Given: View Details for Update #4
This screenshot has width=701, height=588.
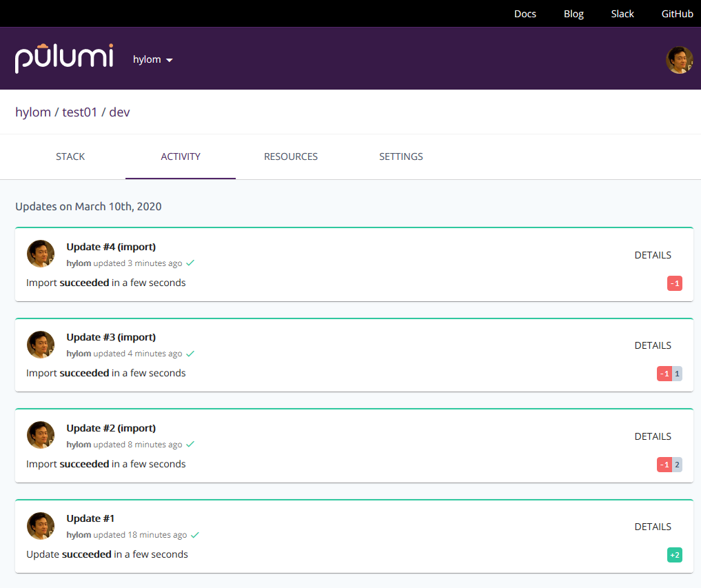Looking at the screenshot, I should (653, 255).
